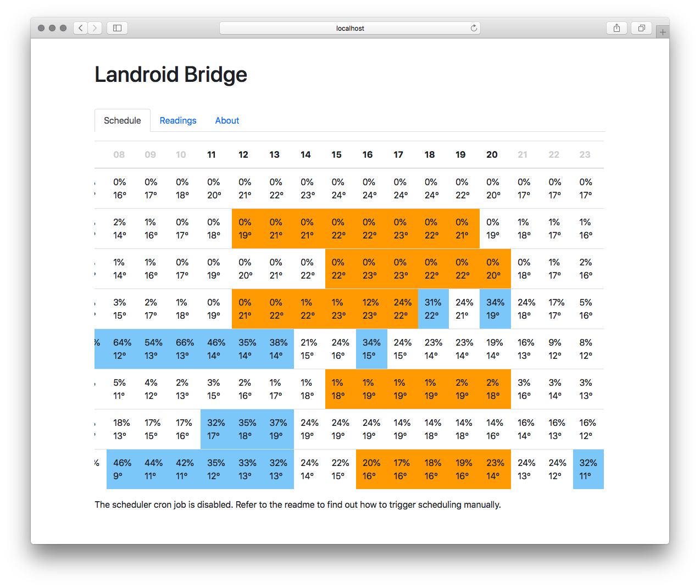700x588 pixels.
Task: Select the orange cell 23% 14°
Action: pyautogui.click(x=495, y=469)
